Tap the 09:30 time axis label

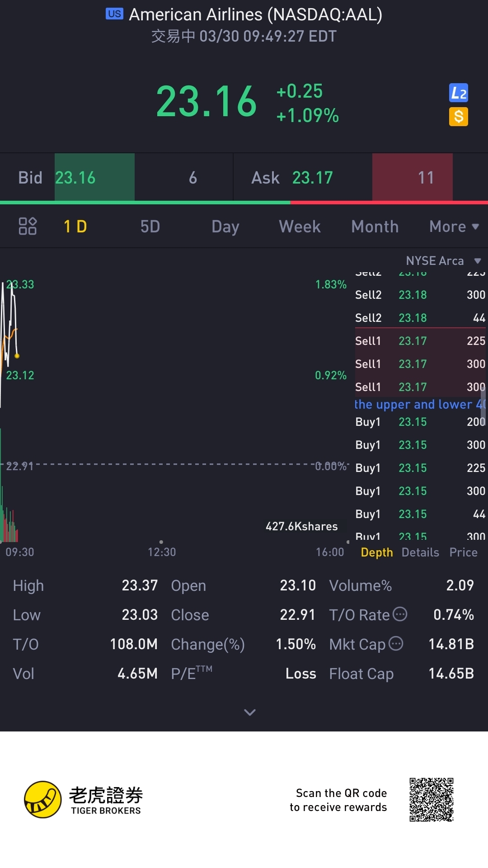coord(20,552)
